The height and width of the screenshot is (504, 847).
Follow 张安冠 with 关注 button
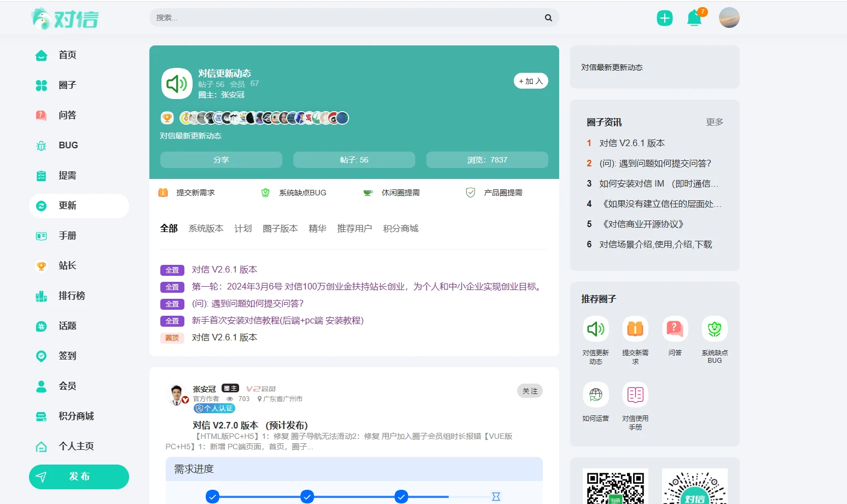tap(529, 391)
